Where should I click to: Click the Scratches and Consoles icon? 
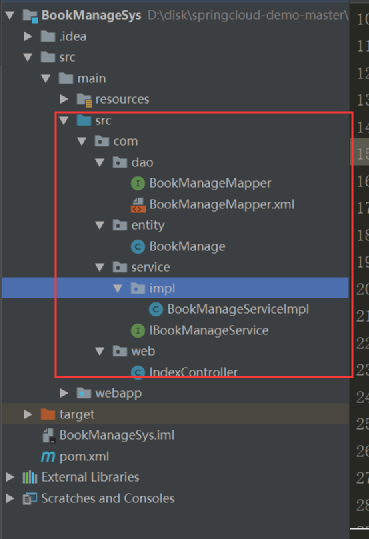30,498
